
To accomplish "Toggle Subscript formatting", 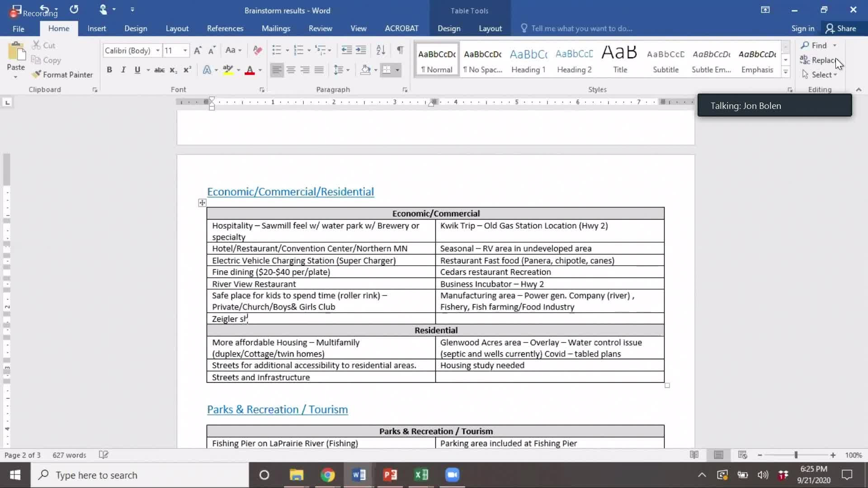I will (x=173, y=70).
